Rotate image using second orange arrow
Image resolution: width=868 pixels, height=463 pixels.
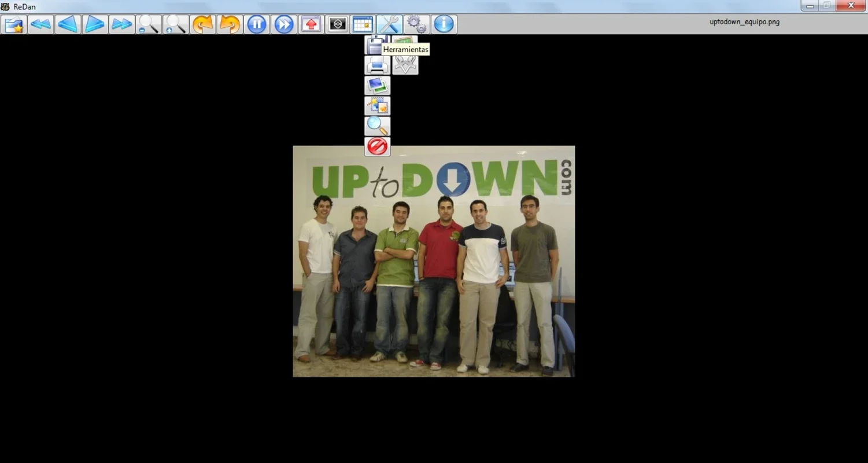230,24
